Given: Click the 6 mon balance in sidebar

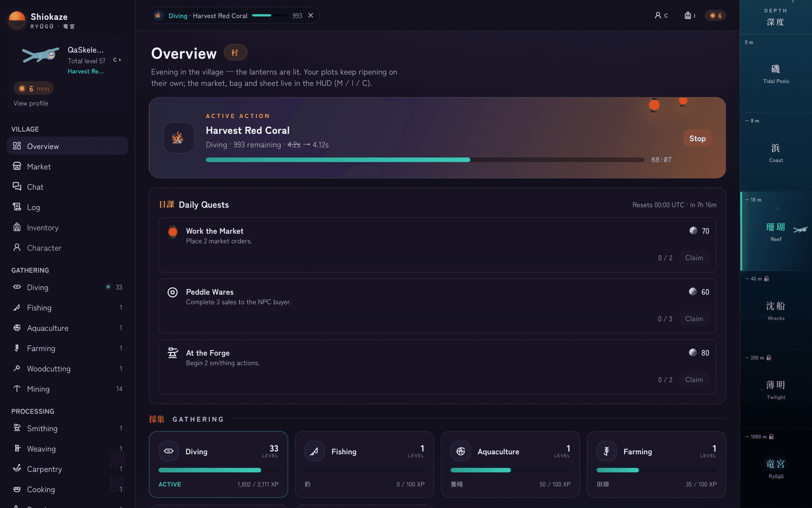Looking at the screenshot, I should pos(34,88).
